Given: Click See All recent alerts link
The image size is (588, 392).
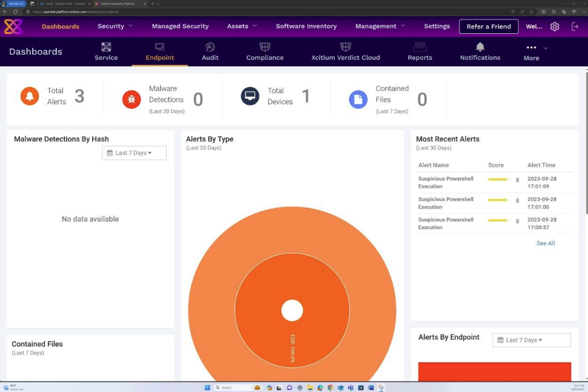Looking at the screenshot, I should pyautogui.click(x=546, y=243).
